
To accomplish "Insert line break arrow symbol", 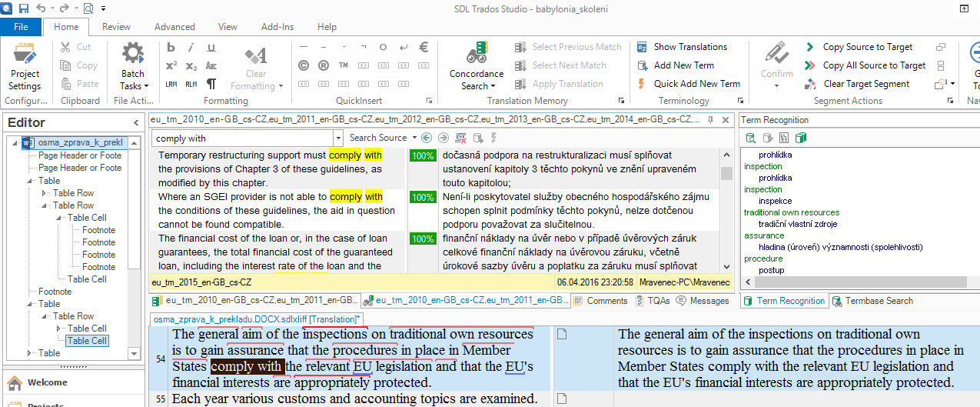I will (x=403, y=48).
